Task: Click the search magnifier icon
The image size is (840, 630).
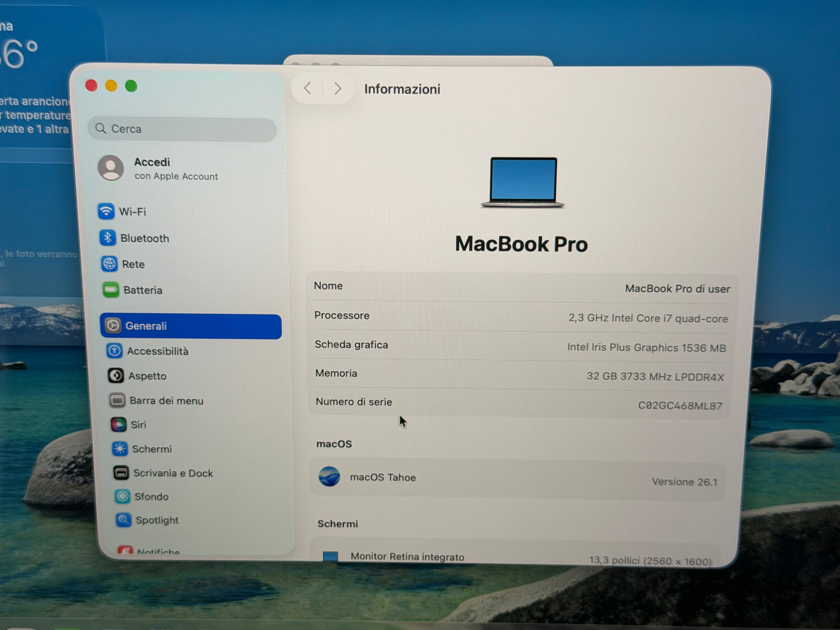Action: 101,128
